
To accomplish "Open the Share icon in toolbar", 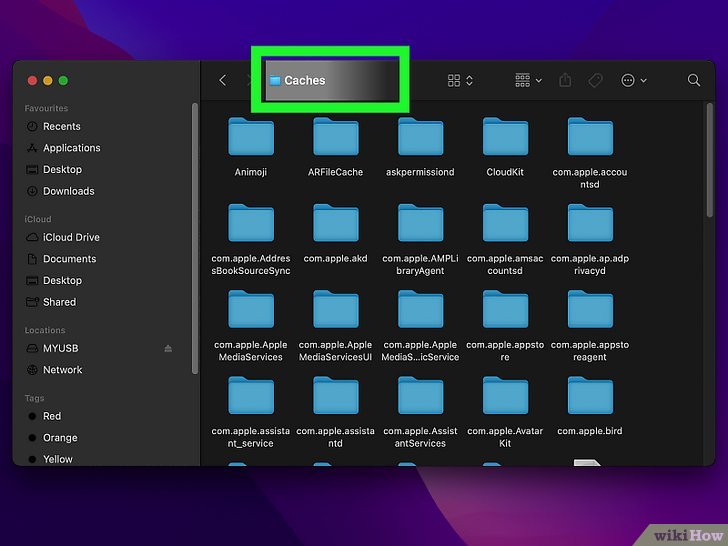I will pos(565,80).
